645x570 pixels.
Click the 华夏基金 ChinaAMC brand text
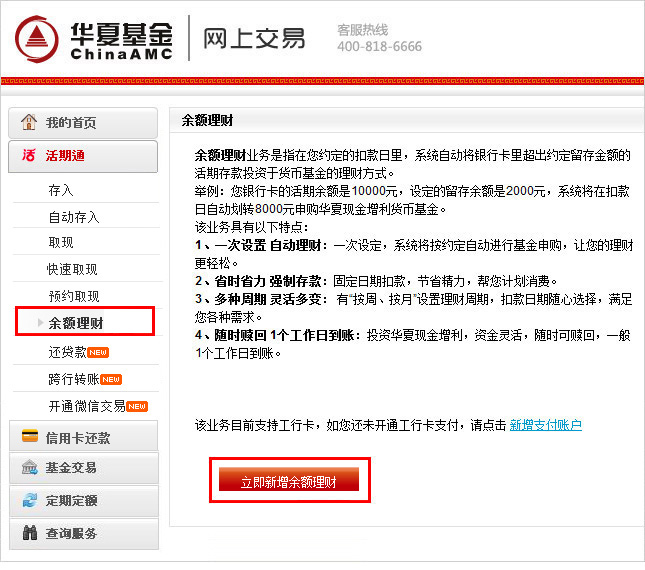pos(121,40)
